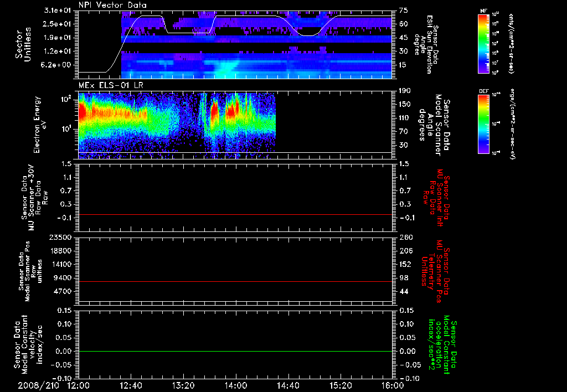
Task: Click the red MU Scanner Inh label
Action: point(437,198)
